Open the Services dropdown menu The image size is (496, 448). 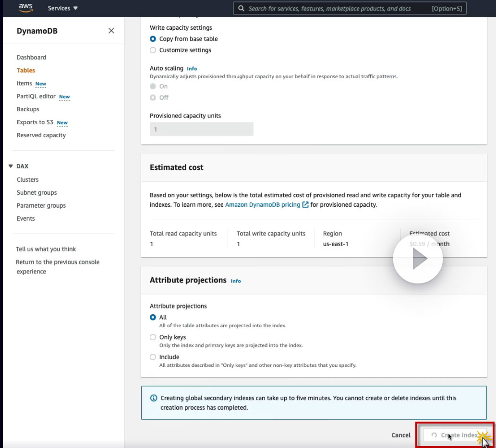click(x=62, y=8)
